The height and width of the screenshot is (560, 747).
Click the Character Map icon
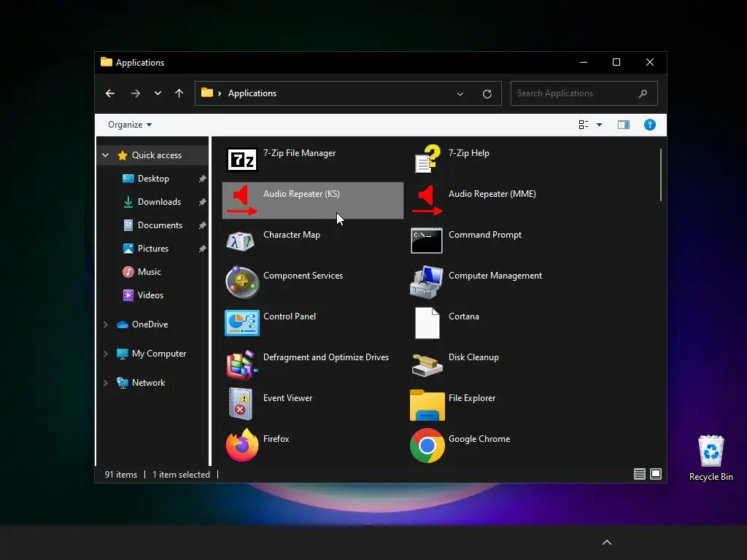[240, 241]
